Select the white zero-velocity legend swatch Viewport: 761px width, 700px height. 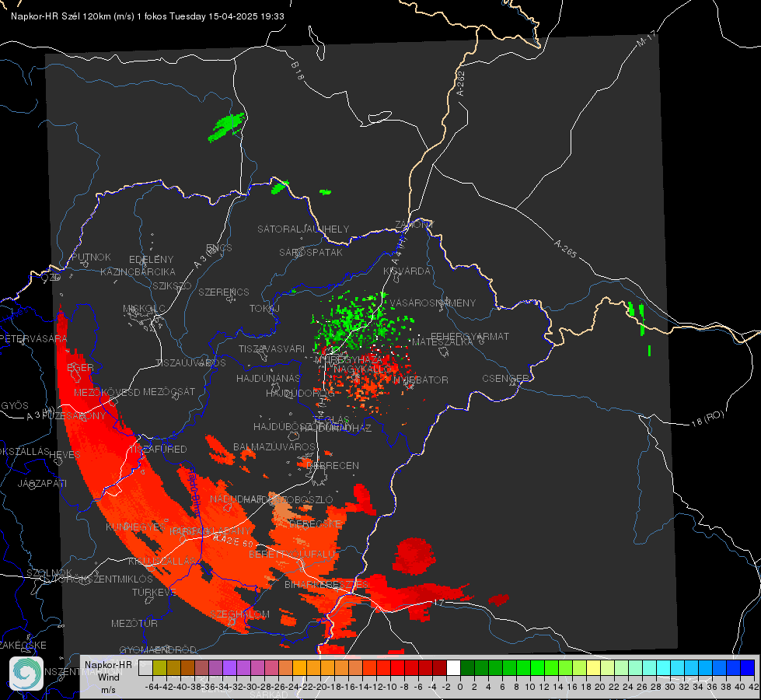[453, 668]
